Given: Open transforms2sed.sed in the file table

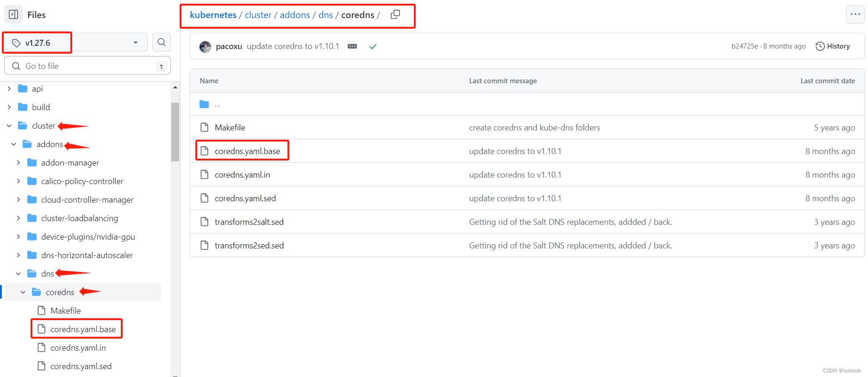Looking at the screenshot, I should pyautogui.click(x=249, y=245).
